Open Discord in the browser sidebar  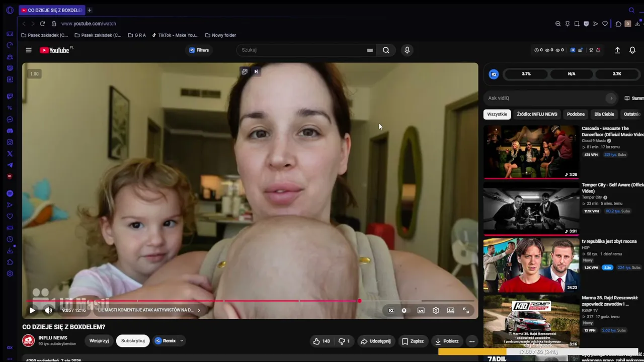tap(10, 131)
